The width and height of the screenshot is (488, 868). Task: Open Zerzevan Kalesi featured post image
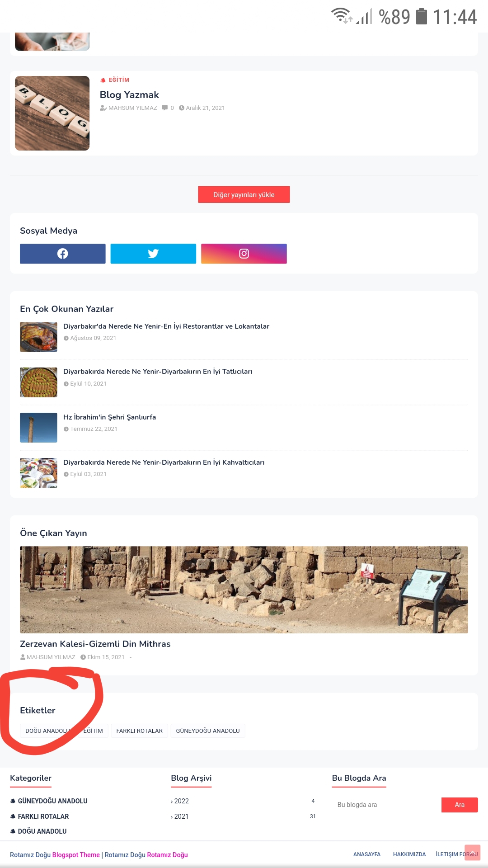pos(244,590)
